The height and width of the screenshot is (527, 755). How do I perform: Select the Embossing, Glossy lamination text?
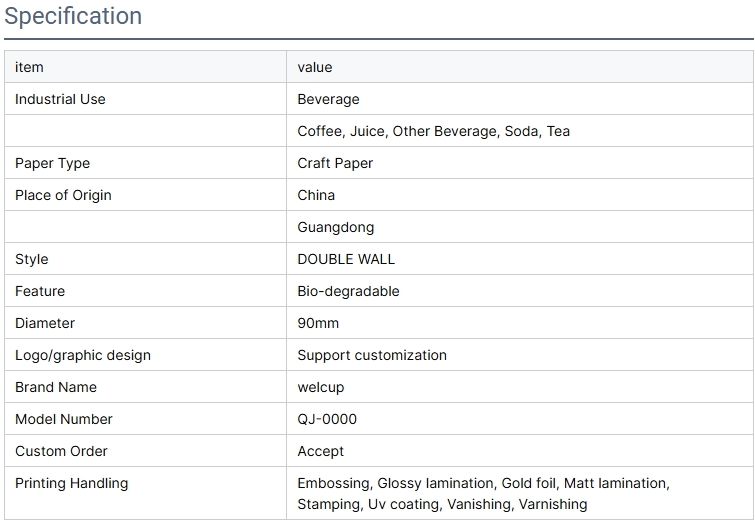(396, 483)
